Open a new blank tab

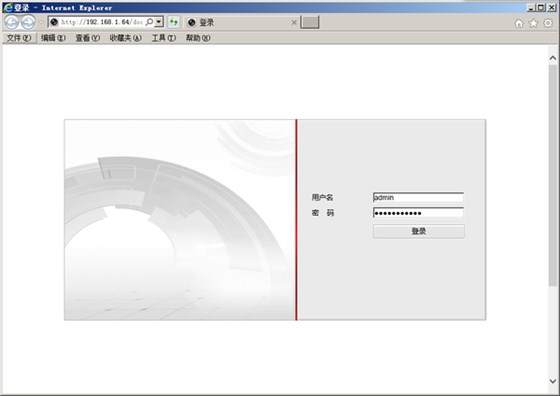click(310, 22)
